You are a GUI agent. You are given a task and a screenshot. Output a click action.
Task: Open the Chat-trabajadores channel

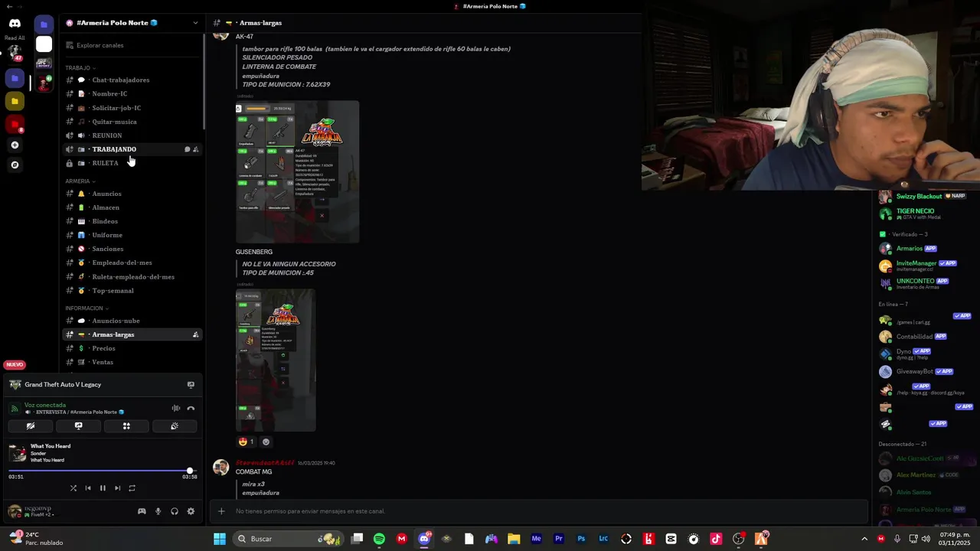(132, 80)
